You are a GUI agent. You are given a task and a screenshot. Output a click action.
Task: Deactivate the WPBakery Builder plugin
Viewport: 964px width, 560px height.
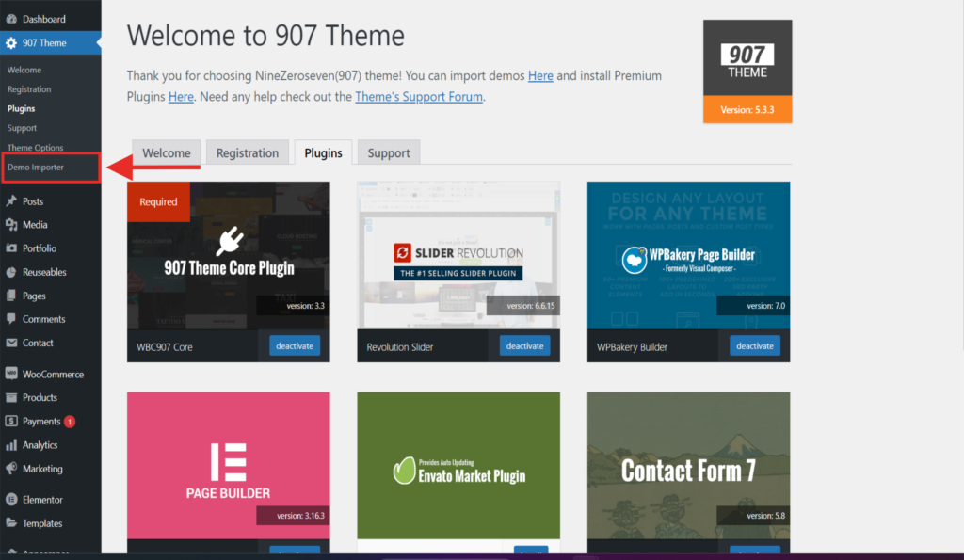pyautogui.click(x=754, y=346)
